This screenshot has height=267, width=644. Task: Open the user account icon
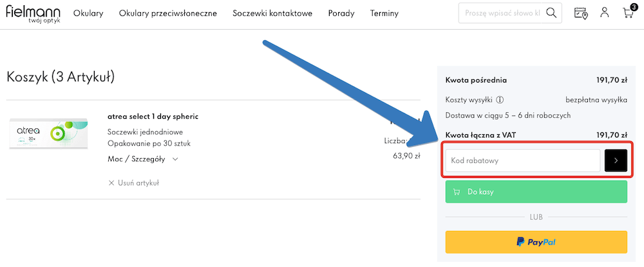[604, 13]
